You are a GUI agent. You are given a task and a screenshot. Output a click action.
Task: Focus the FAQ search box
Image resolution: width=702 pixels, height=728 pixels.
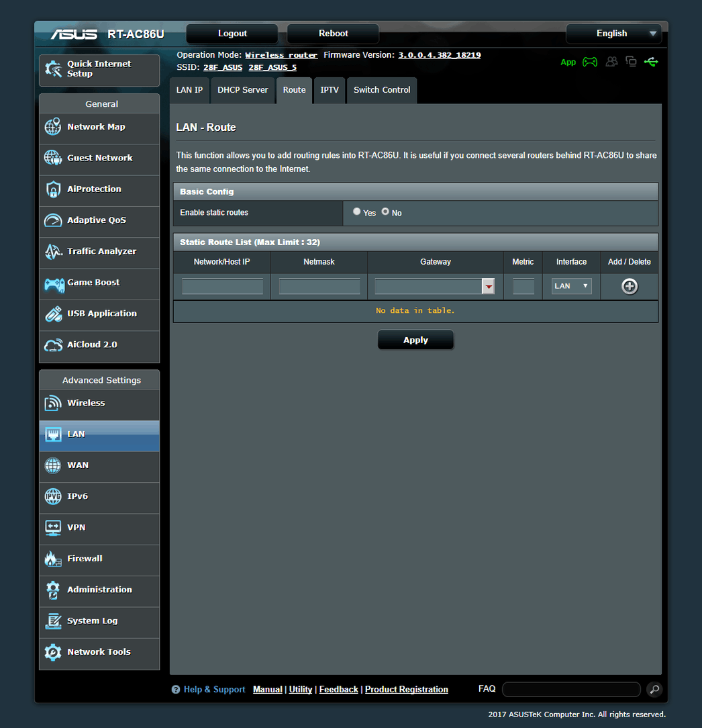(571, 690)
